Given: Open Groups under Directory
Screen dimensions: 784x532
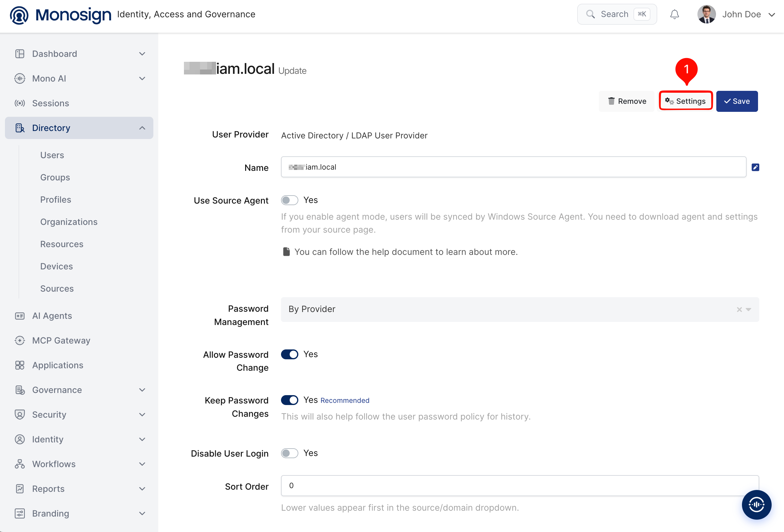Looking at the screenshot, I should (55, 177).
